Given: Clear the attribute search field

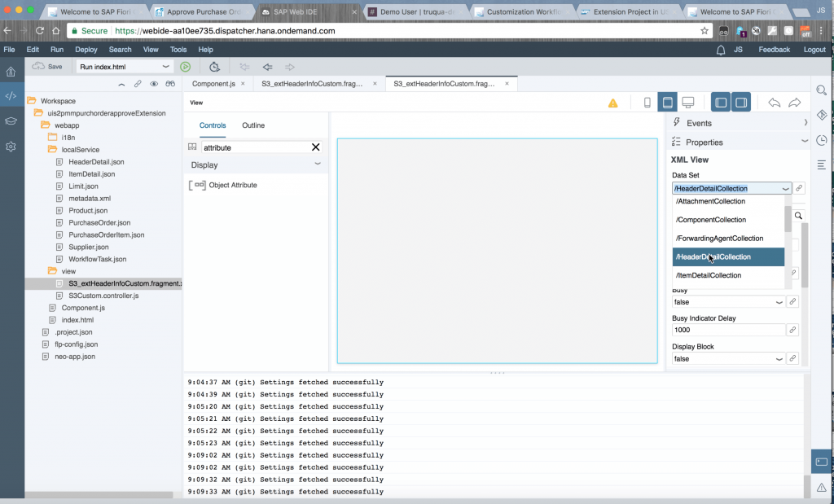Looking at the screenshot, I should [x=315, y=147].
